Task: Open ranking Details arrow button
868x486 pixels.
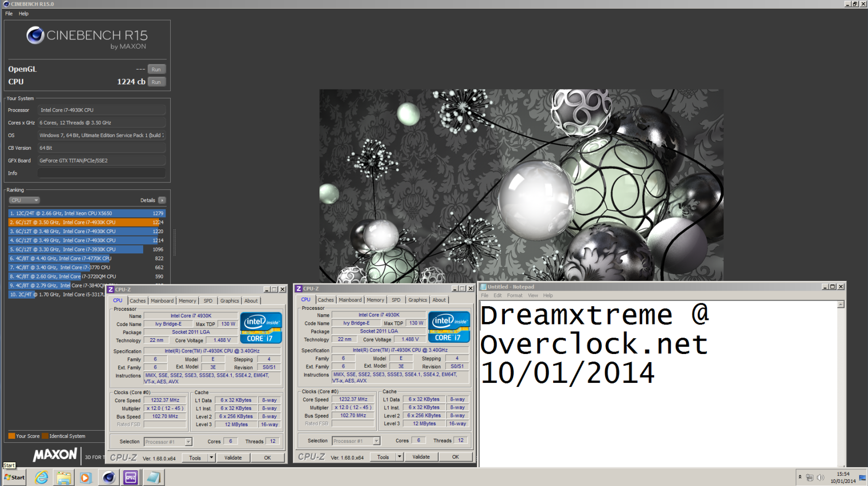Action: (x=162, y=200)
